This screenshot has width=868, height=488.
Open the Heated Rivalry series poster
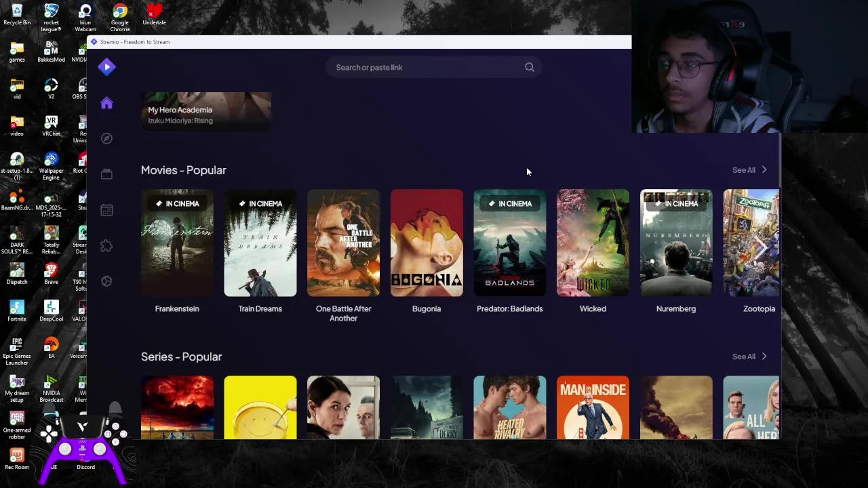tap(510, 407)
